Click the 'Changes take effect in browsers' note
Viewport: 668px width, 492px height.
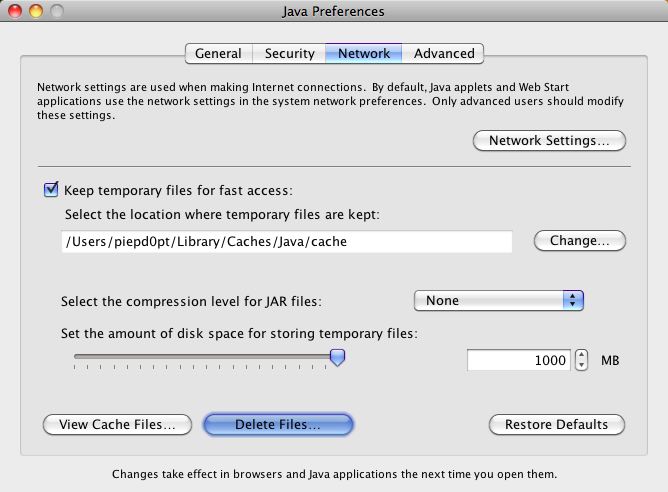pos(334,474)
